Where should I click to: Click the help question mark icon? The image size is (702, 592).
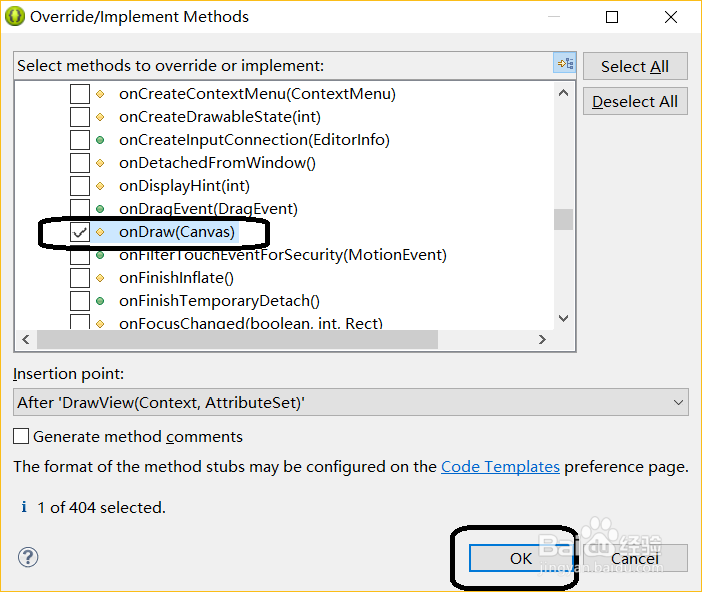[28, 557]
